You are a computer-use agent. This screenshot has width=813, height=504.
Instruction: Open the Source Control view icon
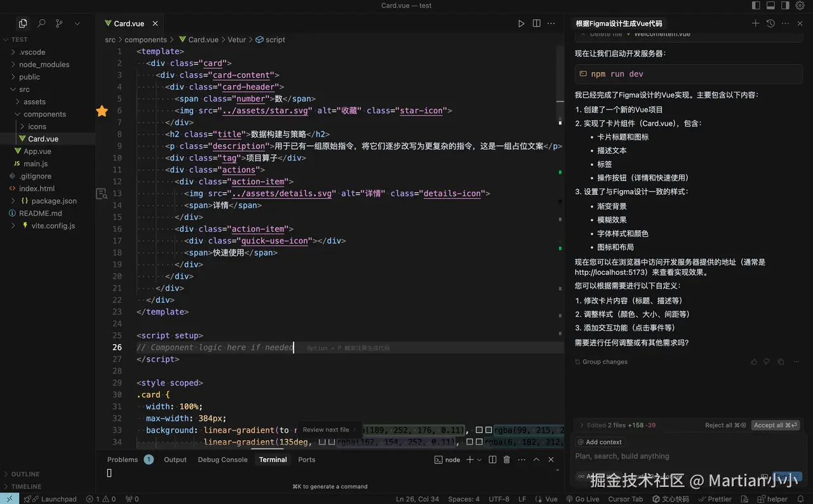pos(59,23)
